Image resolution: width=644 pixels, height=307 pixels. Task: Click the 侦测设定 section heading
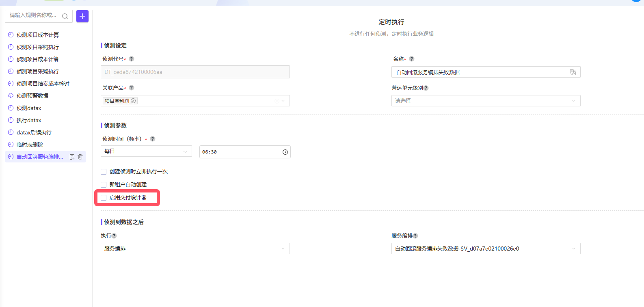click(x=115, y=45)
